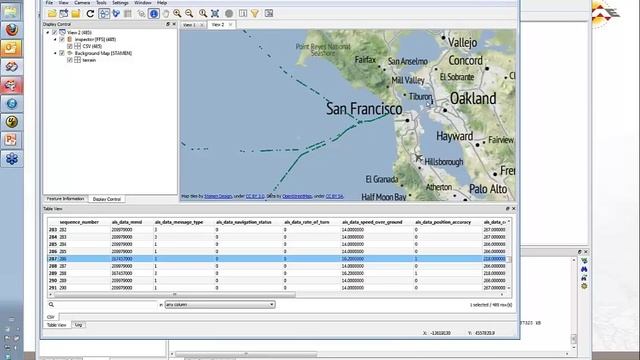Screen dimensions: 640x360
Task: Sort by the sequence_number column header
Action: 79,222
